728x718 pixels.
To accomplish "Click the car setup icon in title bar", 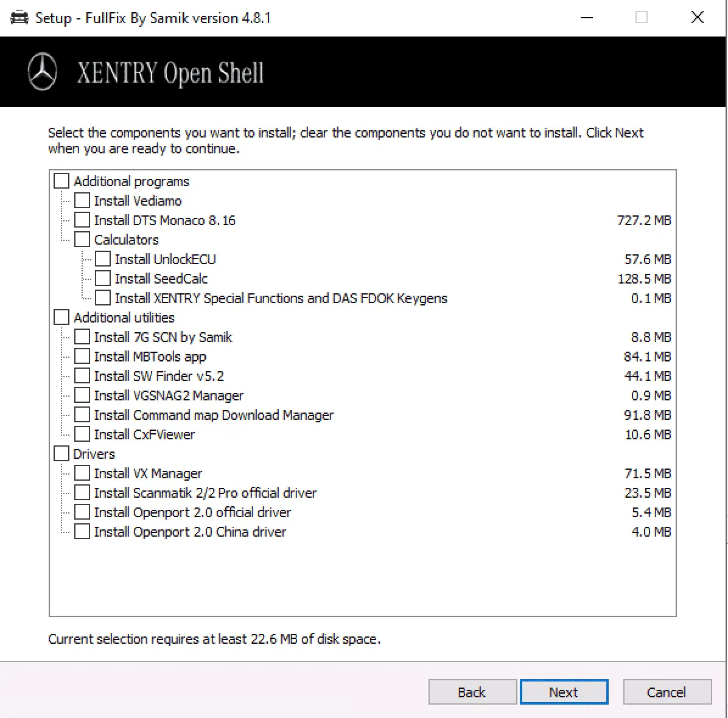I will [x=19, y=18].
